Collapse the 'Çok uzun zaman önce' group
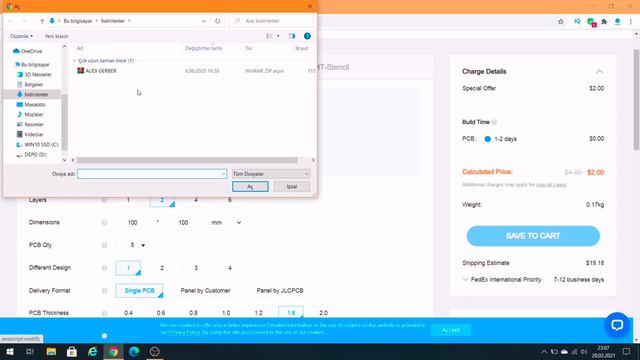 [x=75, y=61]
